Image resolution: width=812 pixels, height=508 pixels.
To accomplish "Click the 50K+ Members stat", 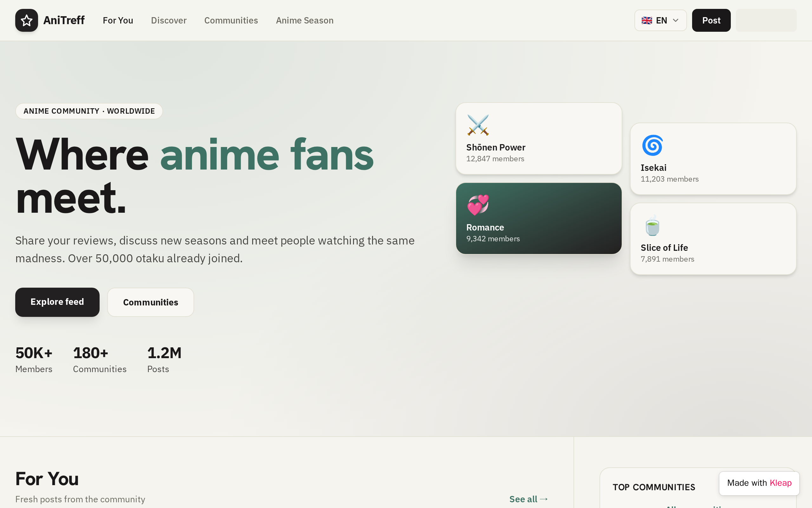I will [34, 360].
